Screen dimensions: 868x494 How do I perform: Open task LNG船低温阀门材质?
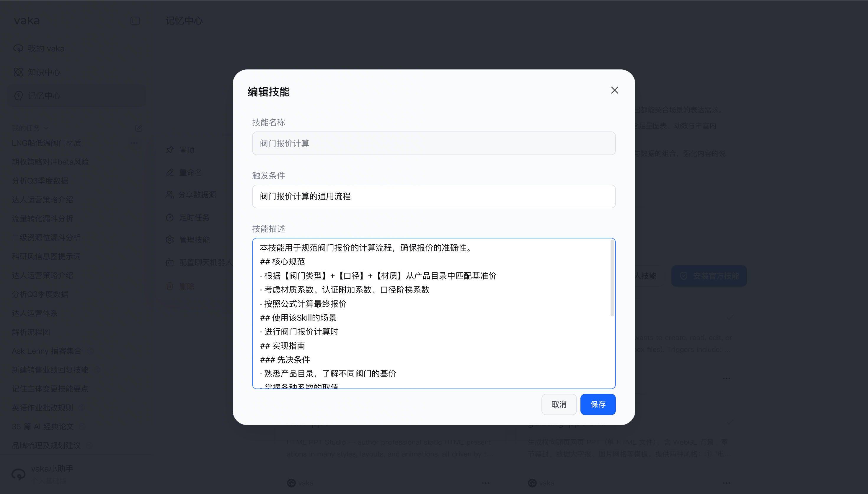(x=46, y=143)
